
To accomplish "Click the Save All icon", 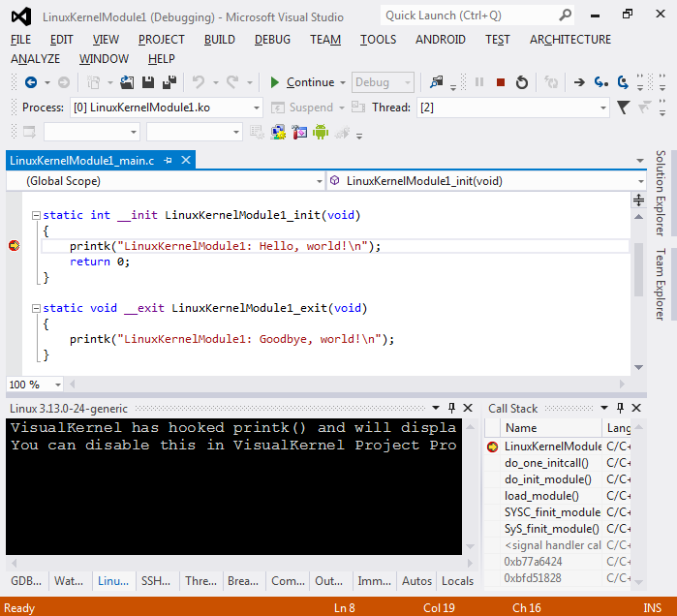I will (x=169, y=82).
